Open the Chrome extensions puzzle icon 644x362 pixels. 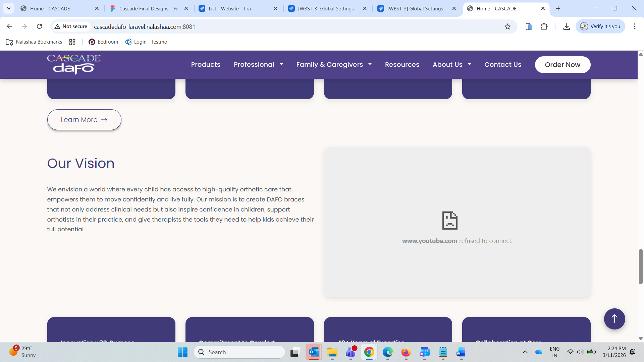point(544,26)
